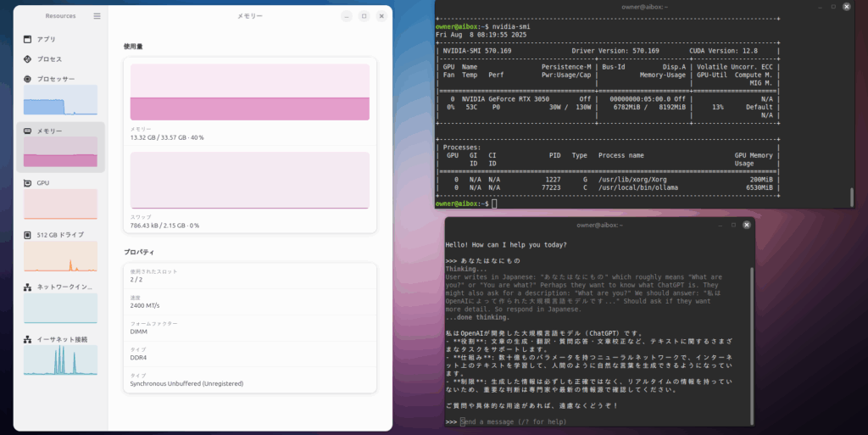Click the メモリー window title
Image resolution: width=868 pixels, height=435 pixels.
click(250, 16)
